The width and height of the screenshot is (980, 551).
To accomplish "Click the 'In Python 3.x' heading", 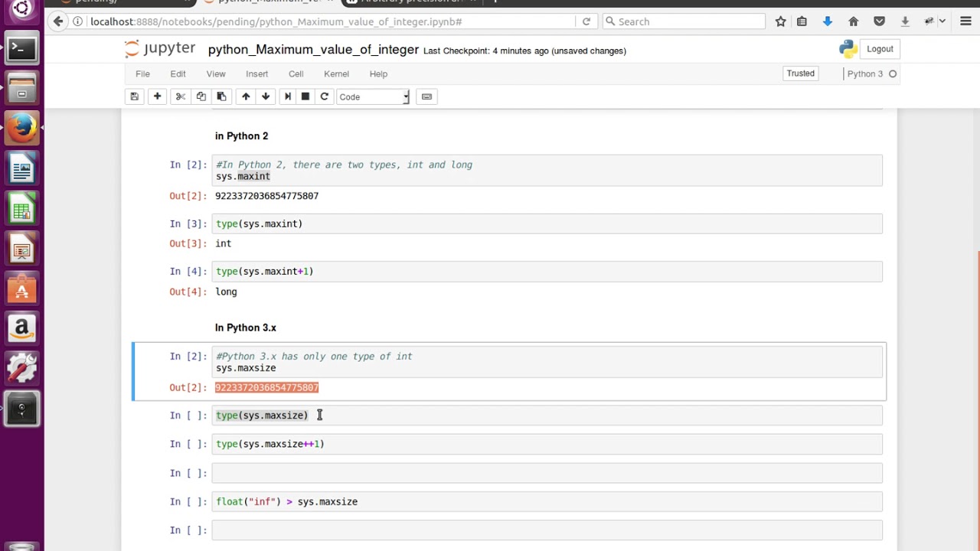I will (x=246, y=328).
